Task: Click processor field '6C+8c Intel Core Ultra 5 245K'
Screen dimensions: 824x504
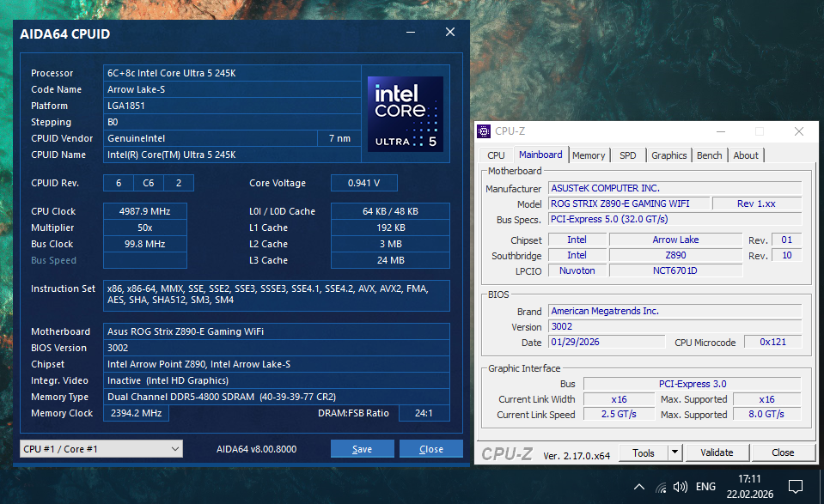Action: [x=232, y=73]
